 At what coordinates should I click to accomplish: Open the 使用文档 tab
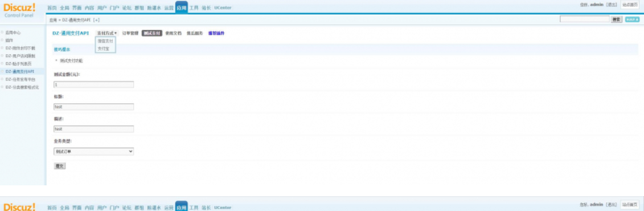173,33
